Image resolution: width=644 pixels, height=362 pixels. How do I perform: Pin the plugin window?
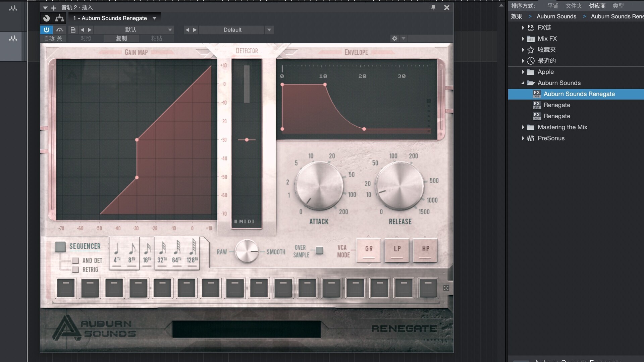(433, 7)
